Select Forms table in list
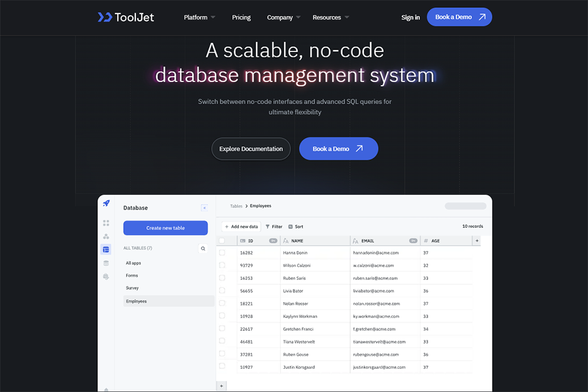 pyautogui.click(x=132, y=276)
